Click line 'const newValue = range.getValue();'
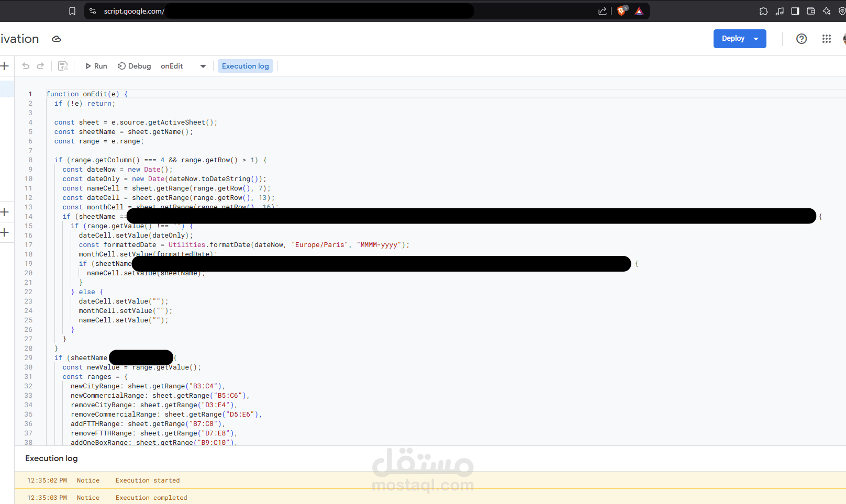 tap(131, 367)
